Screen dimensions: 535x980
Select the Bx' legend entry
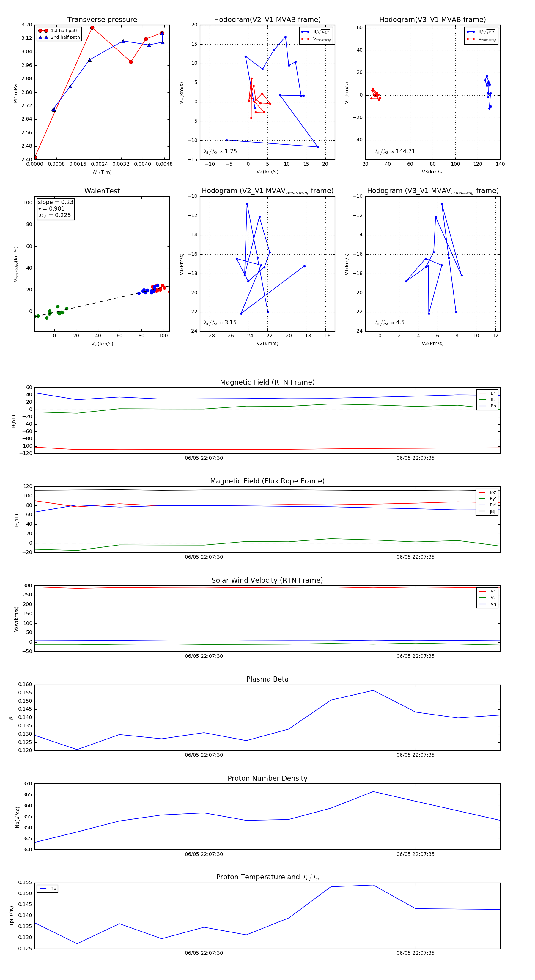click(x=487, y=493)
